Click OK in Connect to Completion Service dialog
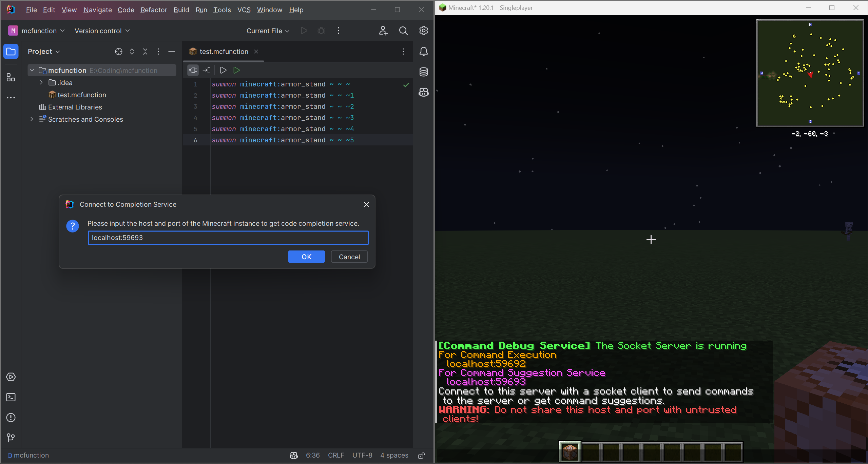 pyautogui.click(x=306, y=257)
